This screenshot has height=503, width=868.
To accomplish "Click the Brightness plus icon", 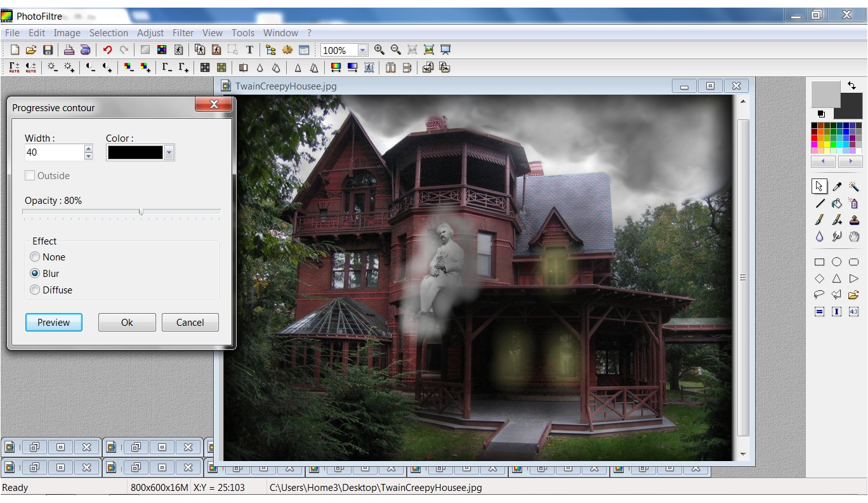I will pos(69,67).
